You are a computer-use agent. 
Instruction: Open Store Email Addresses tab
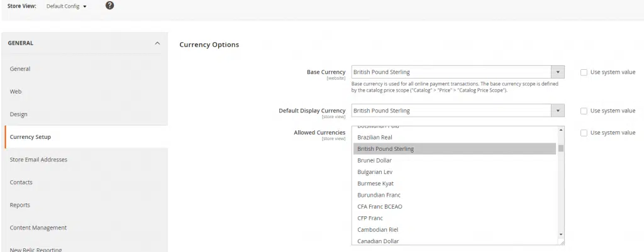click(86, 159)
